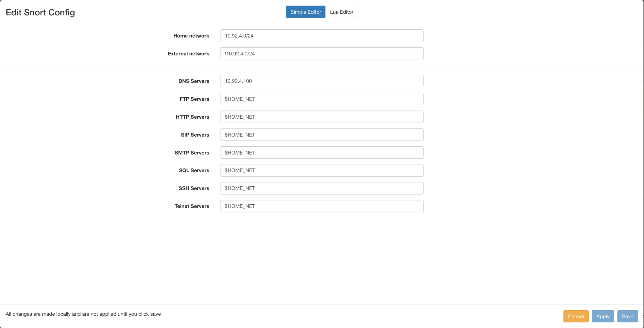Screen dimensions: 644x328
Task: Cancel the Snort config changes
Action: pyautogui.click(x=576, y=317)
